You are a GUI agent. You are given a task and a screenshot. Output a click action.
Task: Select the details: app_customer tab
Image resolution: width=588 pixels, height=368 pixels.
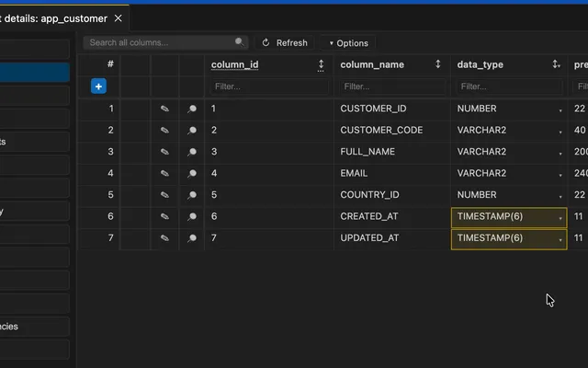(x=56, y=18)
